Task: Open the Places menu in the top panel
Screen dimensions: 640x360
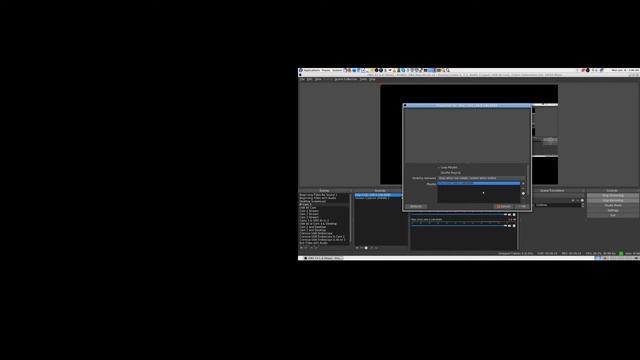Action: (326, 70)
